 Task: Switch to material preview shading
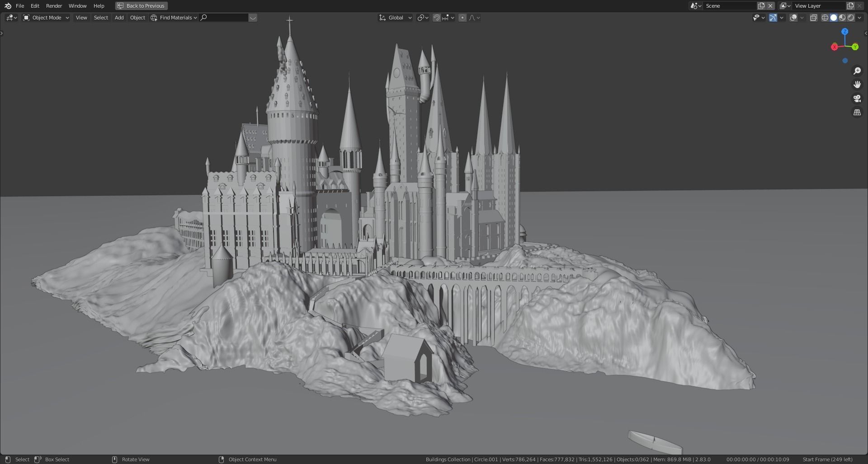click(842, 18)
